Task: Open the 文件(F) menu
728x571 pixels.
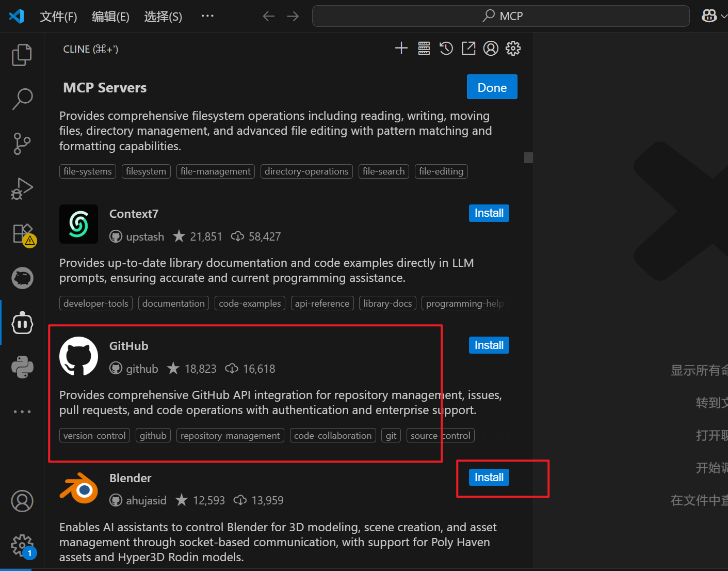Action: [58, 17]
